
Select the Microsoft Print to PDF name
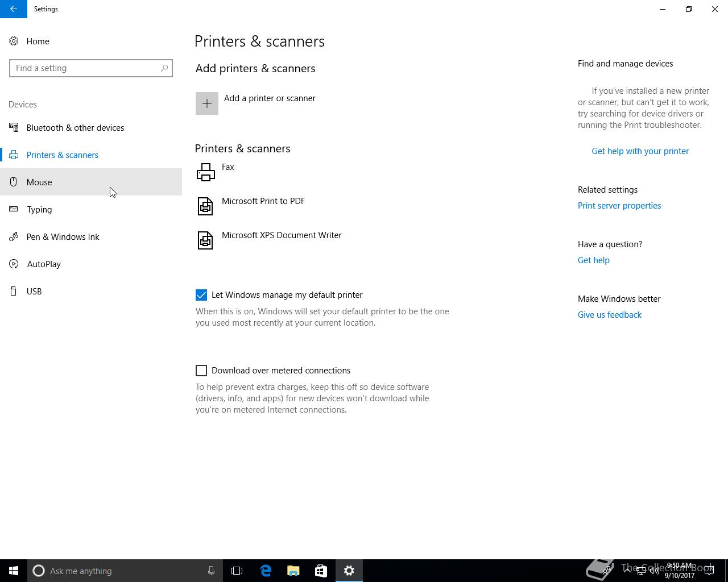click(x=263, y=201)
